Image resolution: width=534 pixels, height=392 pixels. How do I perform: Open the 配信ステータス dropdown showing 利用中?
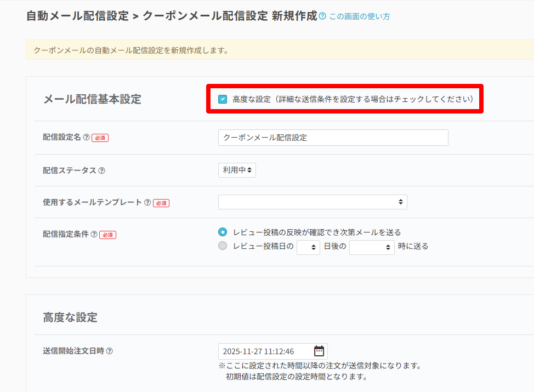pos(237,170)
